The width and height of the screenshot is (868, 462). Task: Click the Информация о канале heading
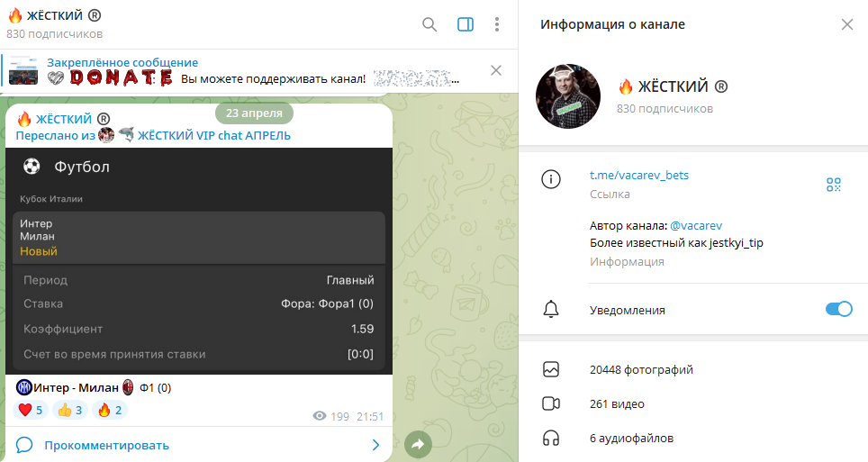point(612,24)
